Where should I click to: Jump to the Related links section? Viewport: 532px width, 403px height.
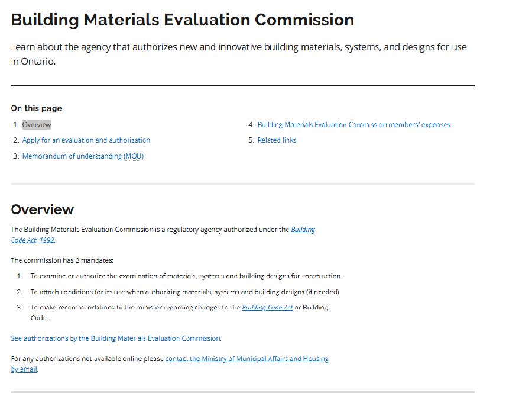277,140
